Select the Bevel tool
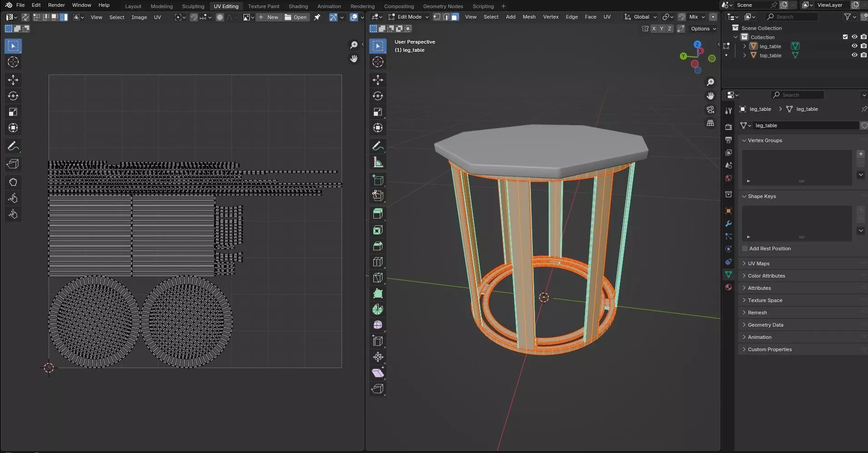This screenshot has height=453, width=868. [378, 246]
